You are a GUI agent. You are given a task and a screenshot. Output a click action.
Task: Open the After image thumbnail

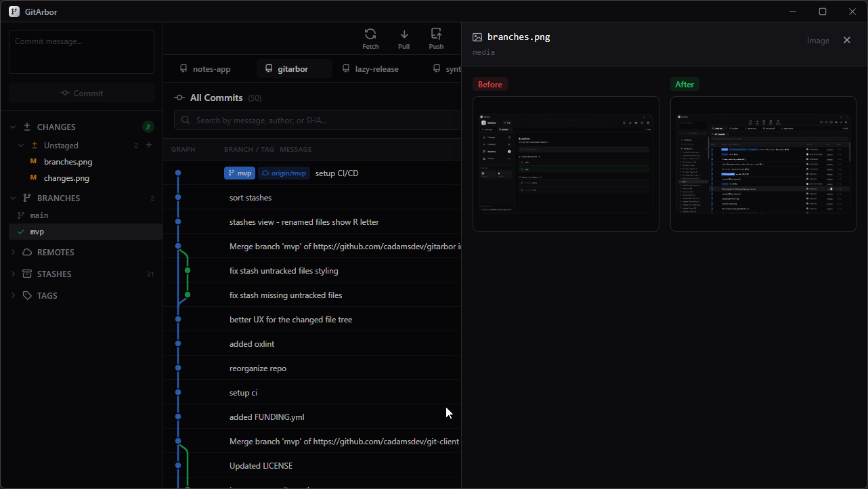point(763,164)
